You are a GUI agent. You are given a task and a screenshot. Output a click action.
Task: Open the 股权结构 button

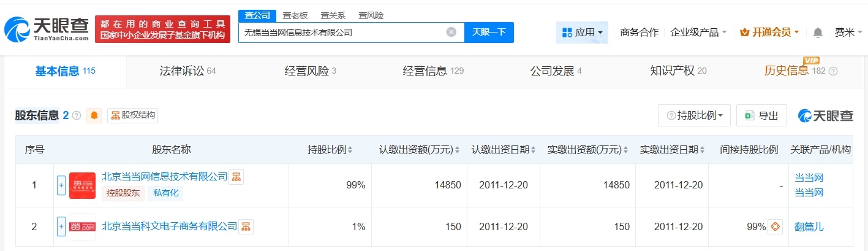point(132,115)
